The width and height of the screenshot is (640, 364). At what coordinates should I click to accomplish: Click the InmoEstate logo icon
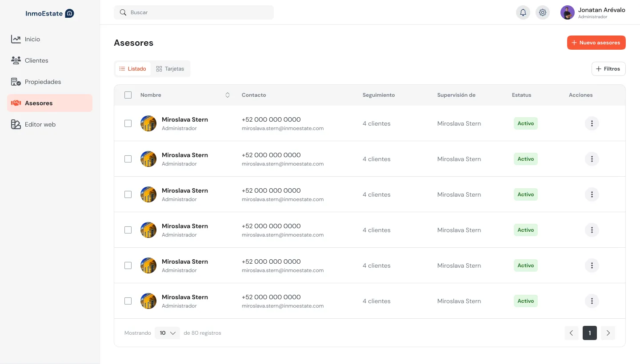(69, 13)
